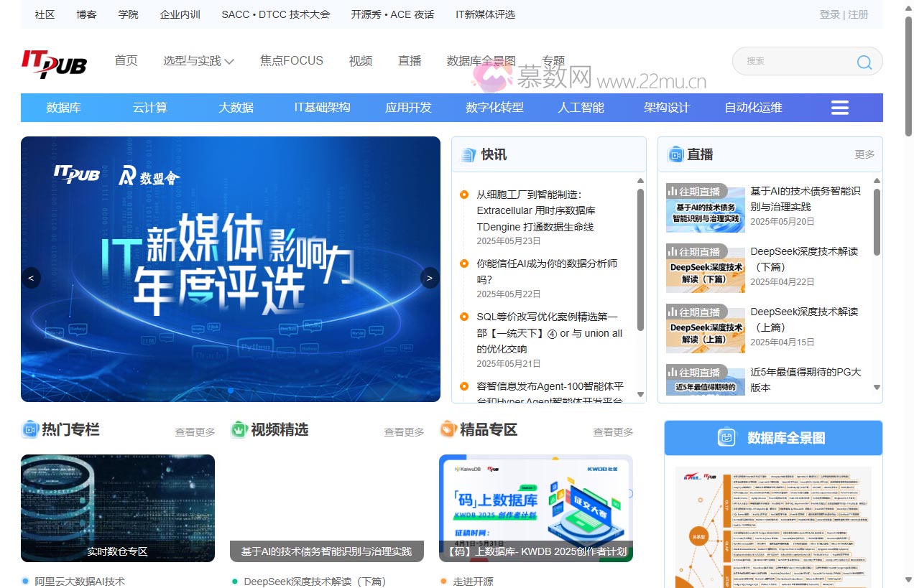Click the 直播 live-stream panel icon
This screenshot has height=588, width=914.
(x=675, y=154)
